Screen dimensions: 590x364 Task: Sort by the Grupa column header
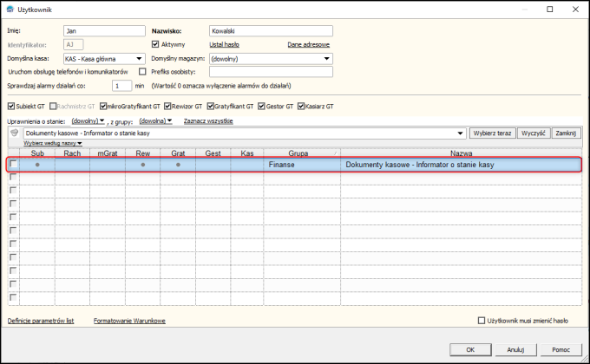(302, 153)
